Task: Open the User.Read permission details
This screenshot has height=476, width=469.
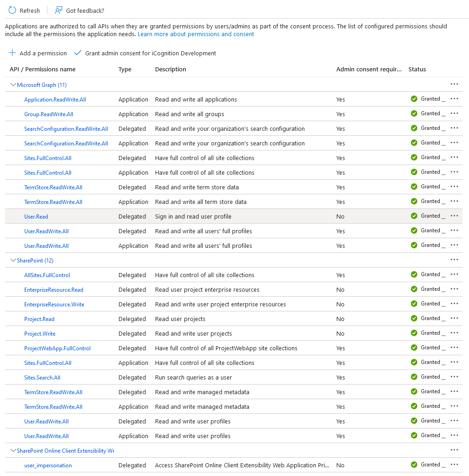Action: click(x=36, y=216)
